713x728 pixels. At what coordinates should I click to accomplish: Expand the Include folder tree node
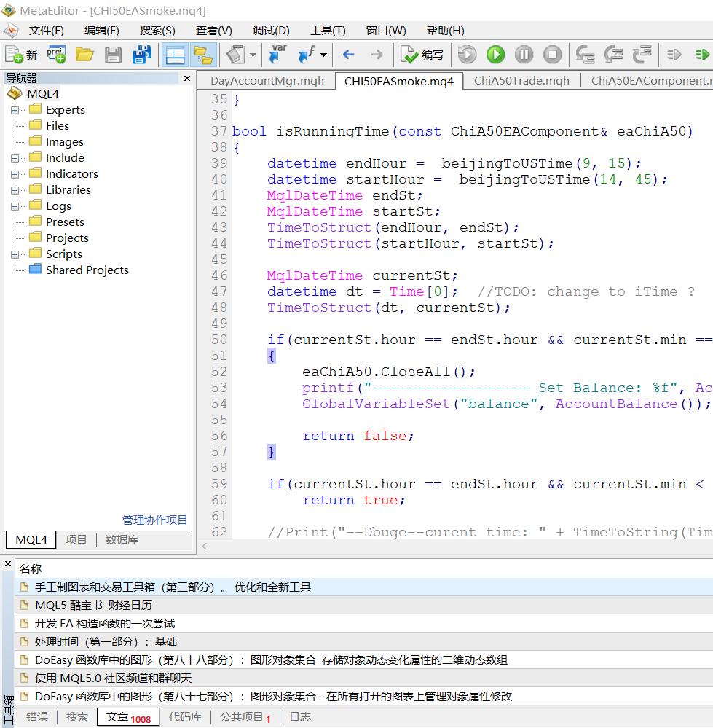point(15,158)
